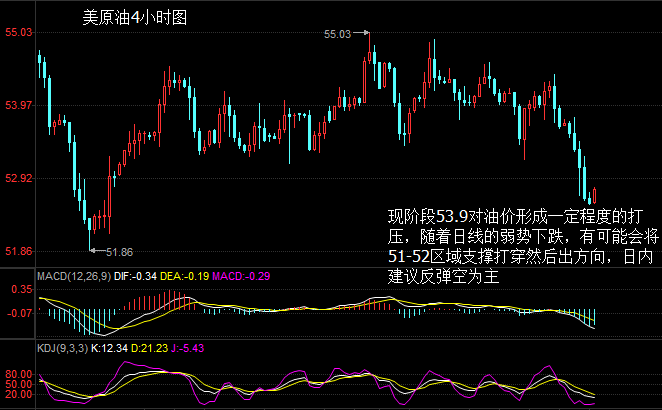The height and width of the screenshot is (410, 662).
Task: Click annotation line starting 压，随着日线的弱势下跌
Action: pyautogui.click(x=523, y=236)
